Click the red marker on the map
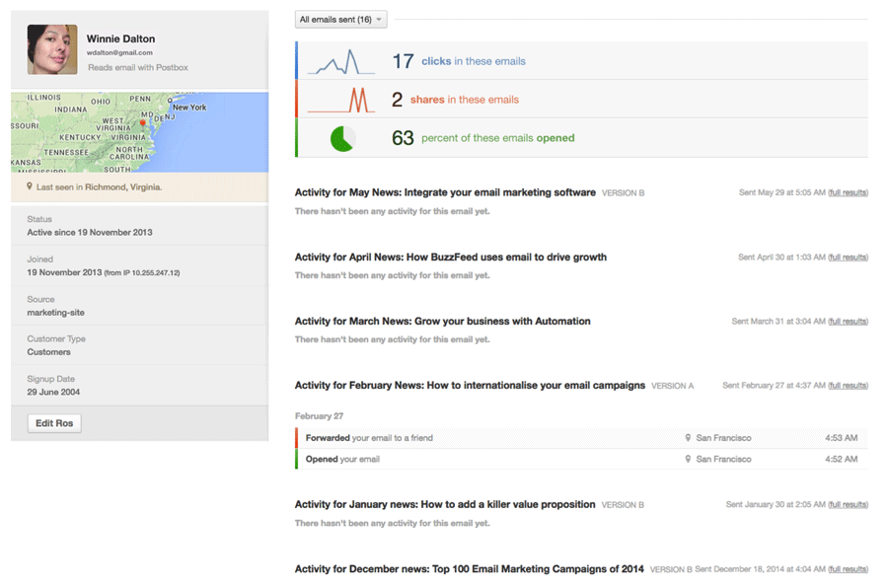The height and width of the screenshot is (588, 888). 143,123
